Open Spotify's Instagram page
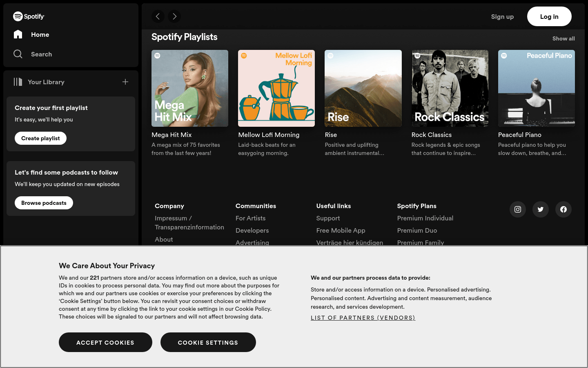 pyautogui.click(x=517, y=209)
